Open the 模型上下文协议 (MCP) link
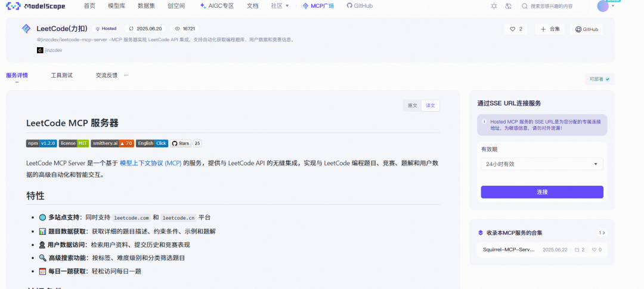 (x=150, y=163)
